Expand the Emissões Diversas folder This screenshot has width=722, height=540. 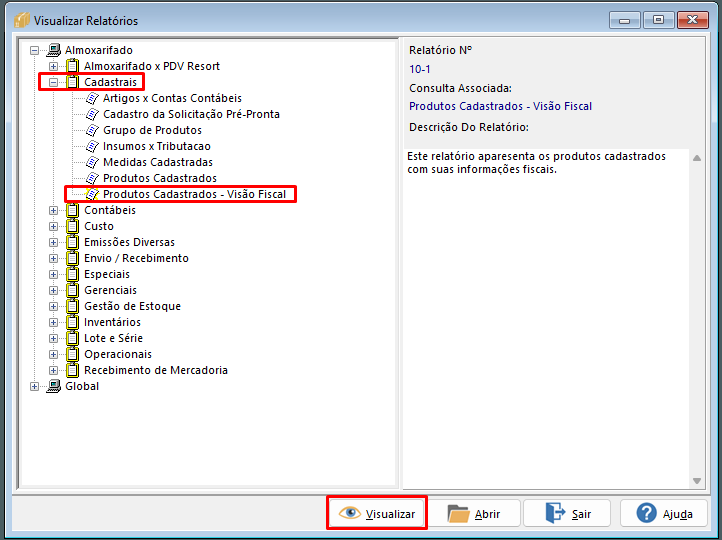click(53, 242)
